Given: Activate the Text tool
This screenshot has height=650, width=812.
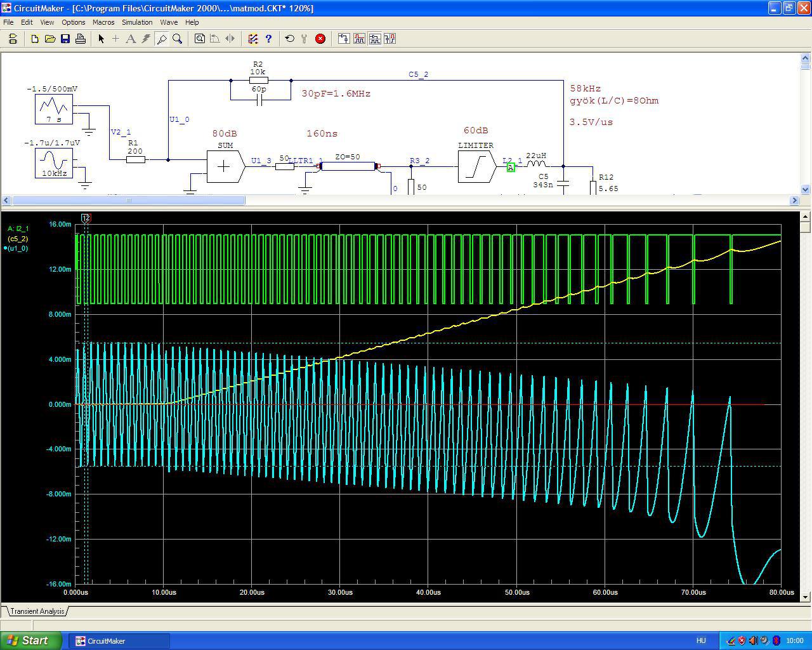Looking at the screenshot, I should 131,39.
